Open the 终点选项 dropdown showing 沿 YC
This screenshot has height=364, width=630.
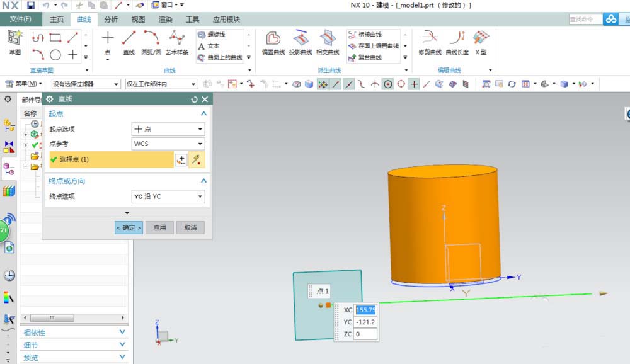(168, 196)
